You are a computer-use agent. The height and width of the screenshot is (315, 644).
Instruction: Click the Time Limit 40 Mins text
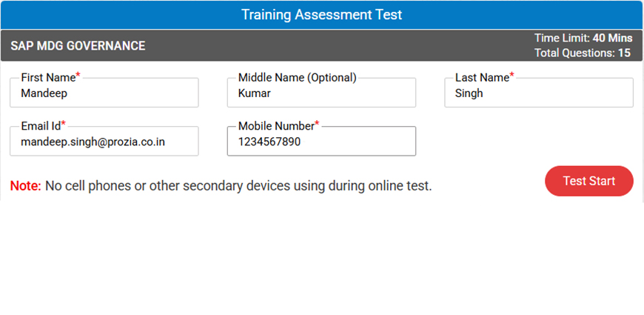[583, 38]
